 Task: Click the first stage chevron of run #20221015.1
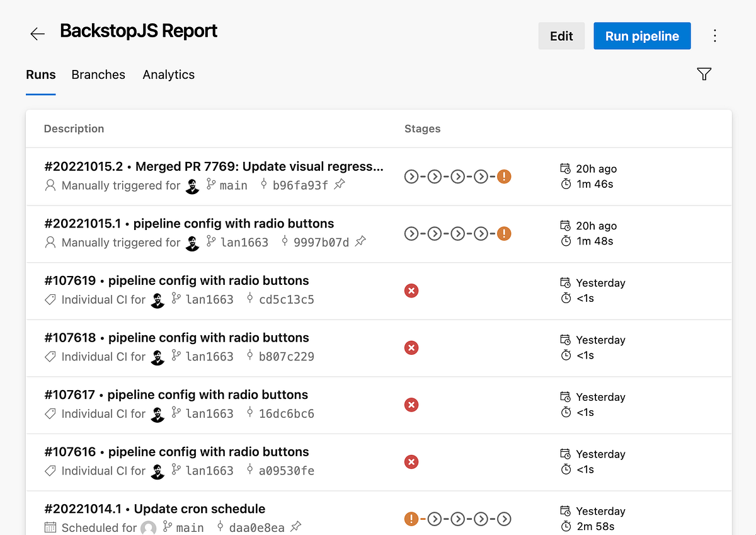click(x=411, y=234)
